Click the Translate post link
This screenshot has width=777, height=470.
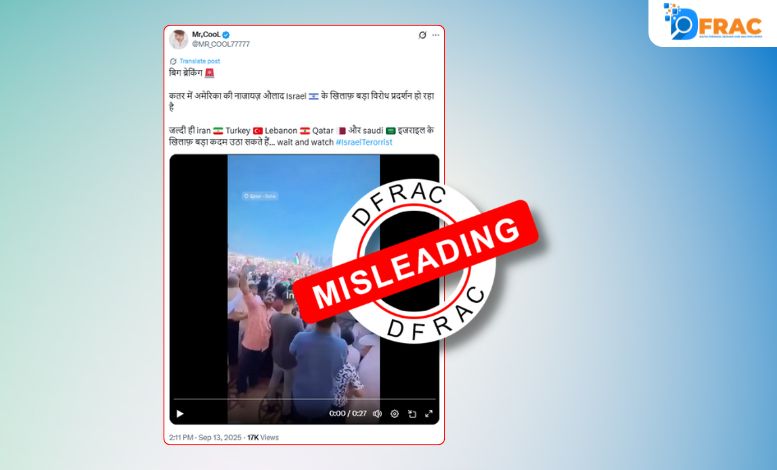tap(199, 61)
